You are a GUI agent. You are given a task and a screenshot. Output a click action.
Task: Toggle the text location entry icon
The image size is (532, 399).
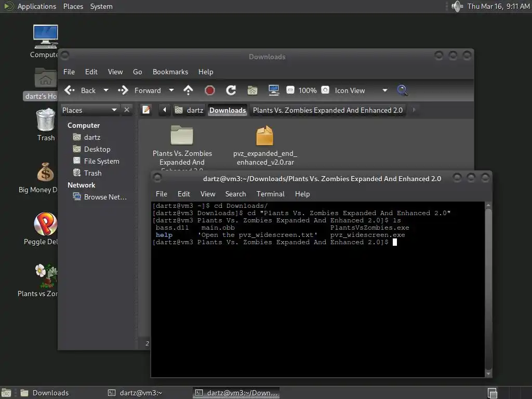click(x=146, y=110)
